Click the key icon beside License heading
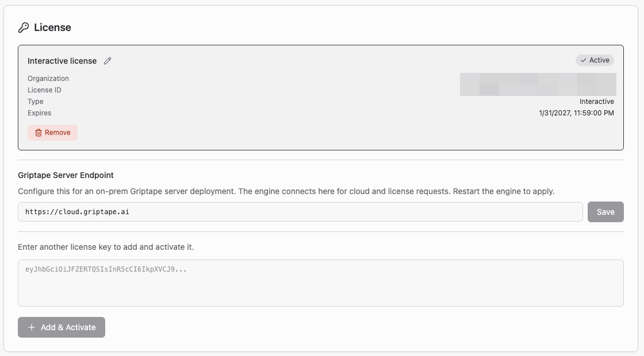This screenshot has height=356, width=644. (24, 28)
